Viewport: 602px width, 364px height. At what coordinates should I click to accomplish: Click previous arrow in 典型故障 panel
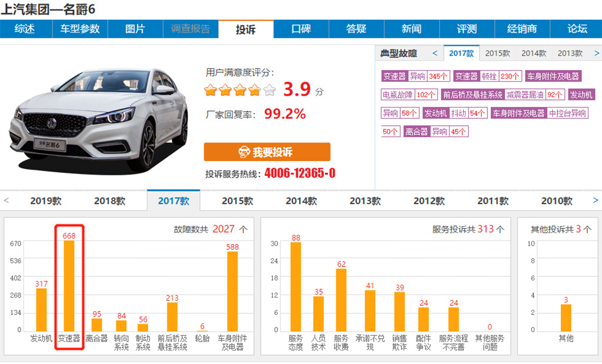[435, 53]
